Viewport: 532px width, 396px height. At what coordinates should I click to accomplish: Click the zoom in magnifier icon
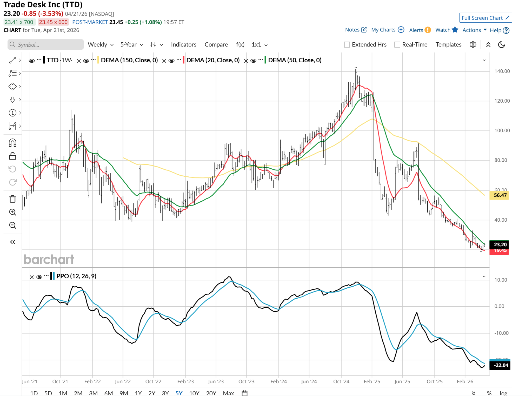(x=12, y=212)
